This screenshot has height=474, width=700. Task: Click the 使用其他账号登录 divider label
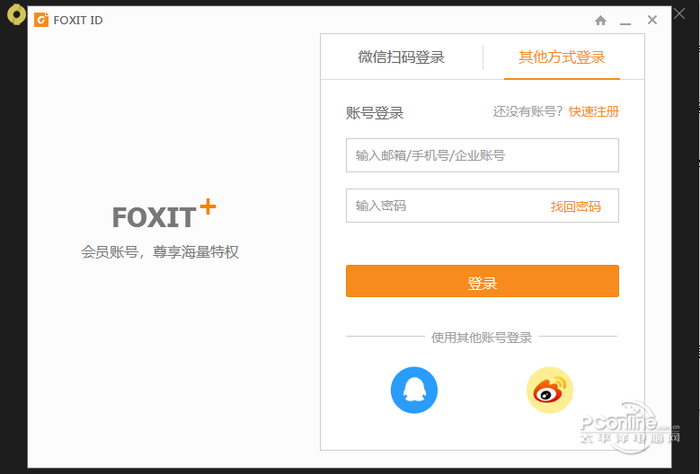[482, 337]
